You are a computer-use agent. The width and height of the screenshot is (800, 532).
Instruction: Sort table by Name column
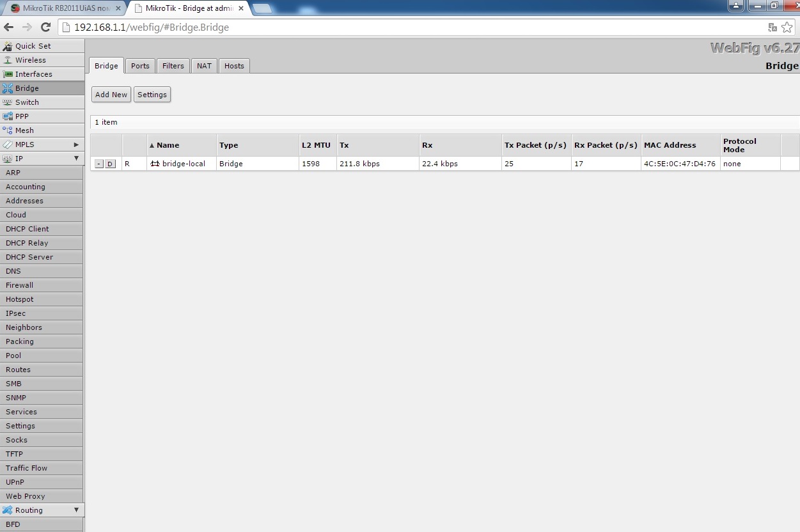click(x=182, y=145)
